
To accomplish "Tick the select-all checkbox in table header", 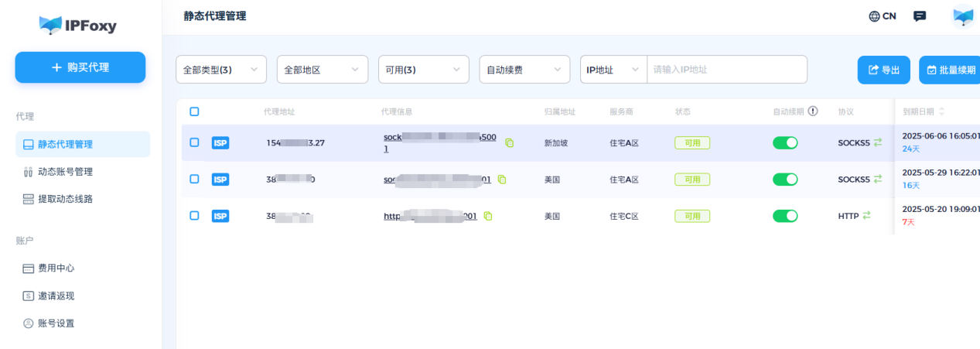I will click(x=194, y=111).
